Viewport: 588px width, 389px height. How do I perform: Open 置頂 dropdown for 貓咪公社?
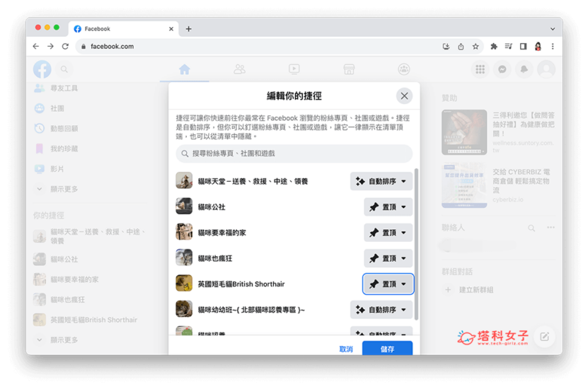pos(388,207)
